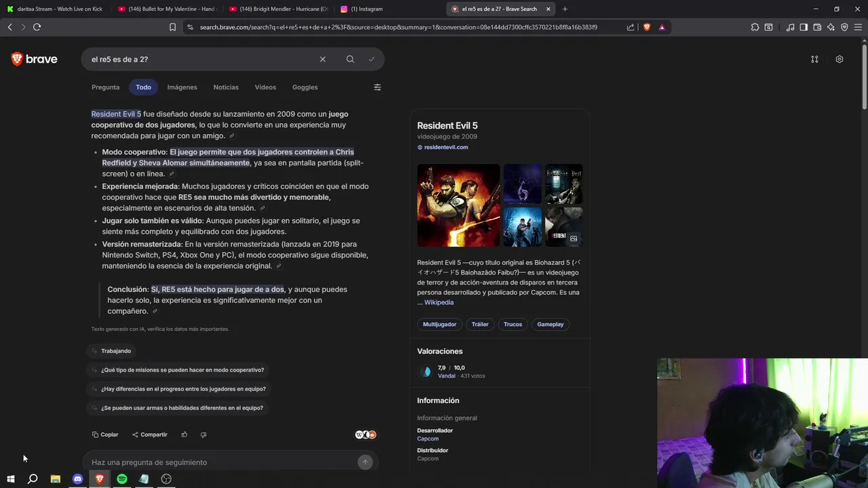Screen dimensions: 868x488
Task: Click the Tráiler chip
Action: click(x=480, y=324)
